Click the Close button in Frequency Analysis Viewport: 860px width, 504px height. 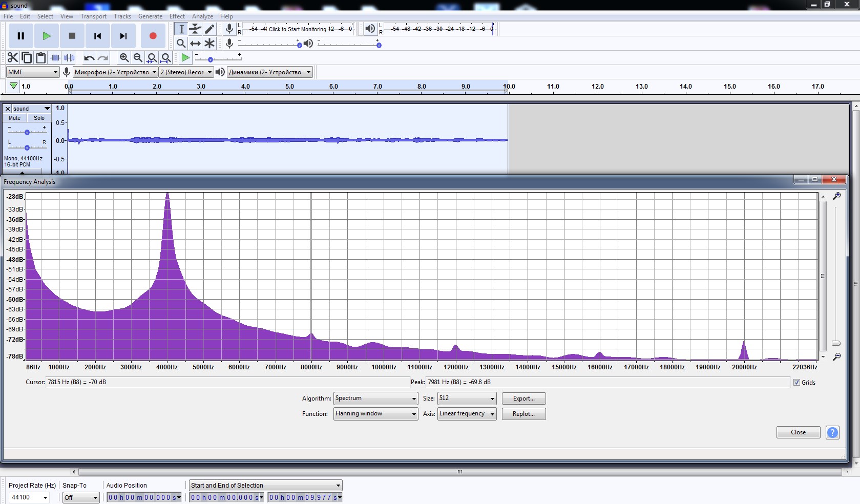click(798, 432)
